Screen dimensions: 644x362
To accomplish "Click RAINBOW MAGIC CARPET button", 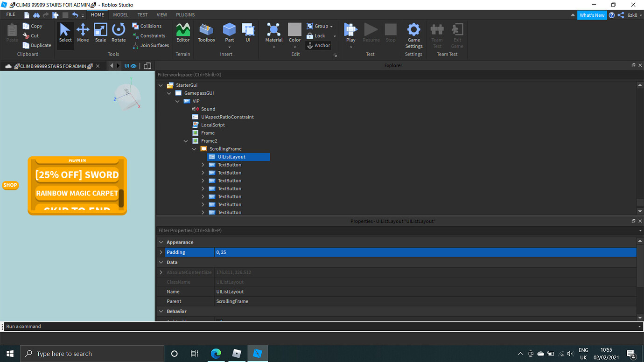I will [77, 193].
